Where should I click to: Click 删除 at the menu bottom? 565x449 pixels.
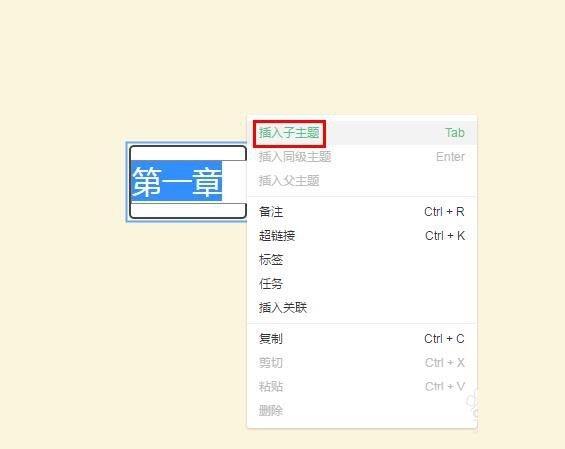click(x=362, y=410)
